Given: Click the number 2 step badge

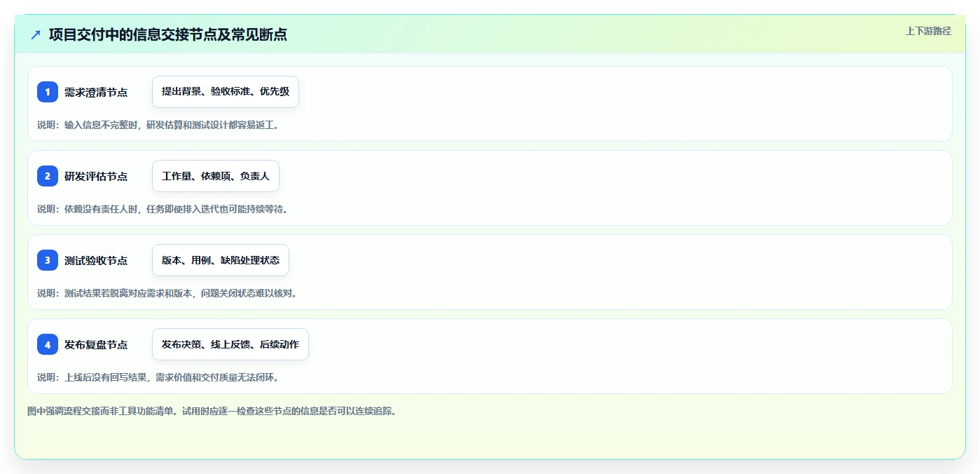Looking at the screenshot, I should 48,176.
